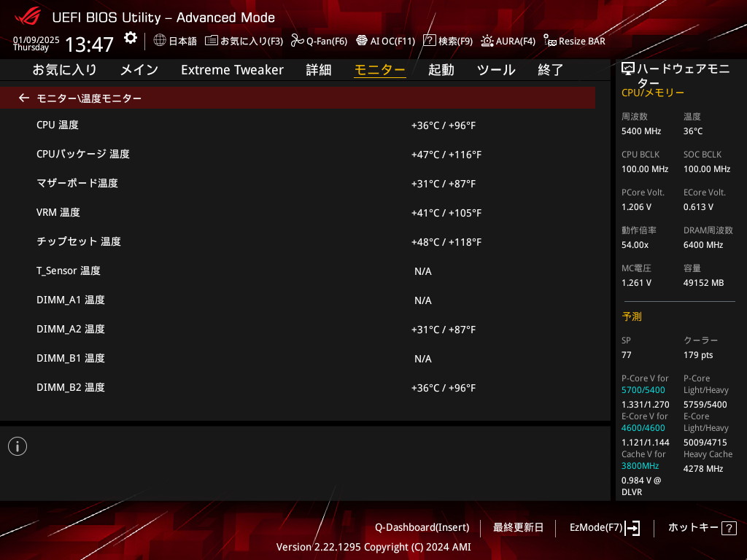Open favorites folder icon (F3)
The width and height of the screenshot is (747, 560).
pos(212,41)
